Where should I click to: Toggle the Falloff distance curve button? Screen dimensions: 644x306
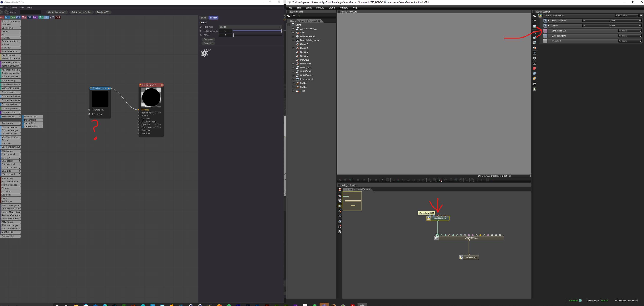coord(545,21)
